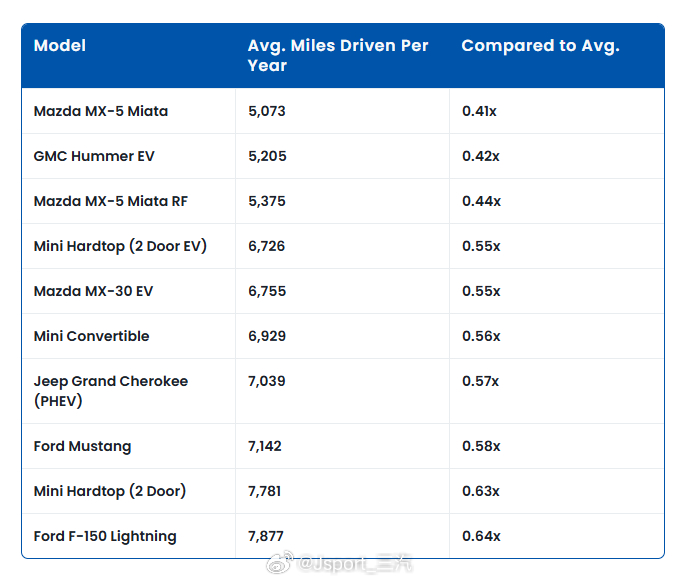Viewport: 682px width, 582px height.
Task: Select the 7,781 mileage value
Action: (264, 491)
